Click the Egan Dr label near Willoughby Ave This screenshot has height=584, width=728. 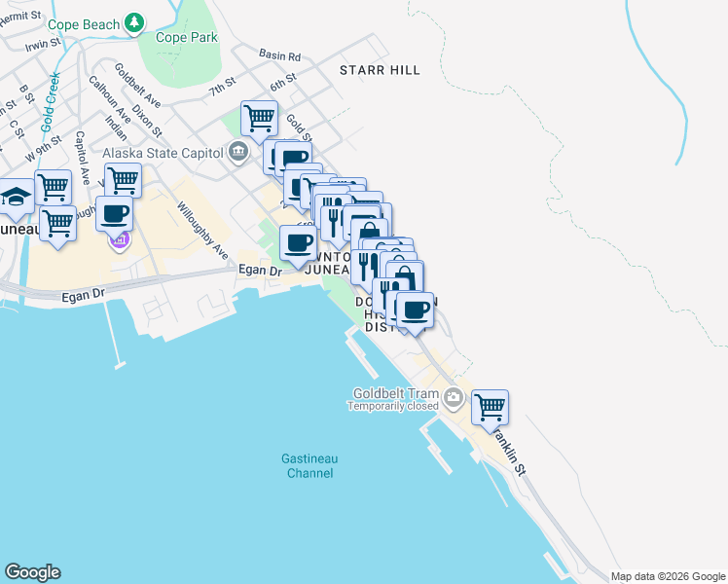point(260,270)
